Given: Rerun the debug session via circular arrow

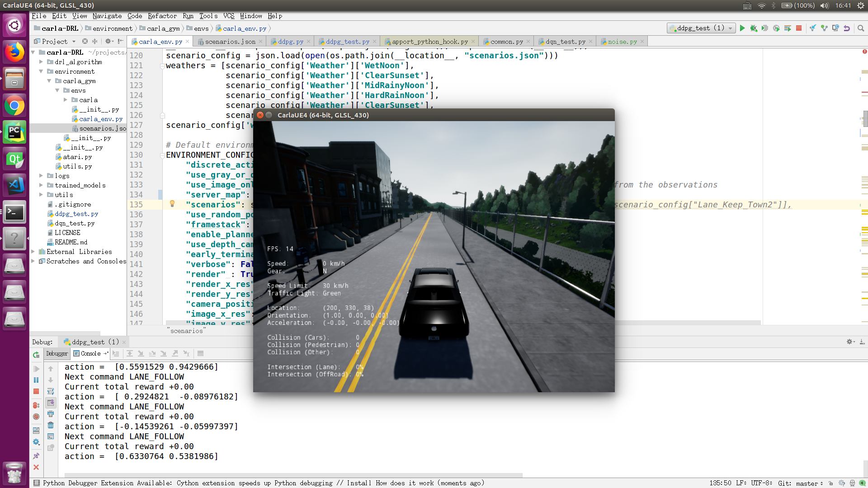Looking at the screenshot, I should point(36,355).
